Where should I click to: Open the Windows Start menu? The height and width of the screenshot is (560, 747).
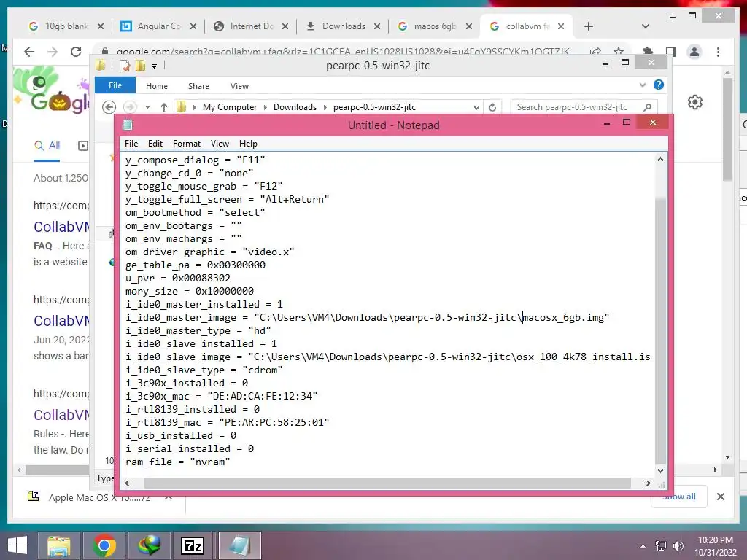(18, 545)
